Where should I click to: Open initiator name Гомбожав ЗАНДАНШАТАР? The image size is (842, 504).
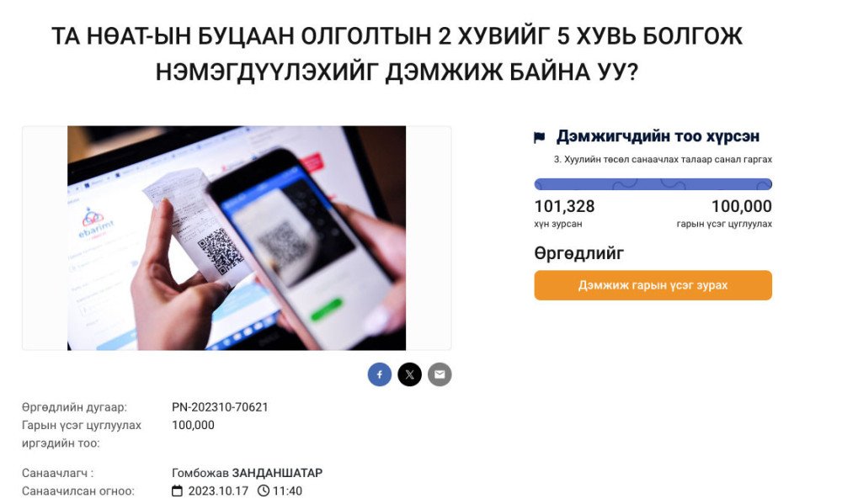[247, 473]
